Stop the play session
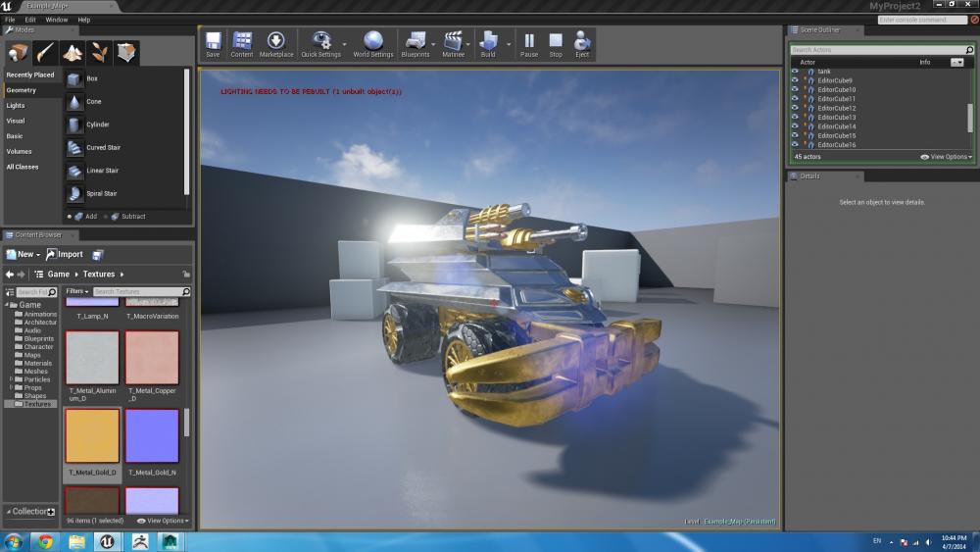 (556, 44)
